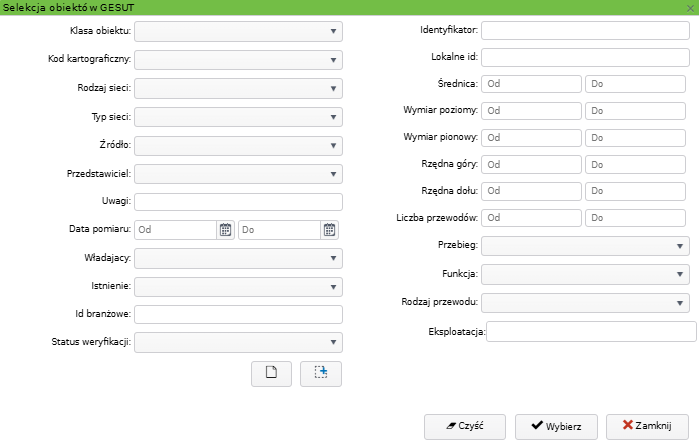This screenshot has height=444, width=699.
Task: Open the Typ sieci combo box
Action: 238,117
